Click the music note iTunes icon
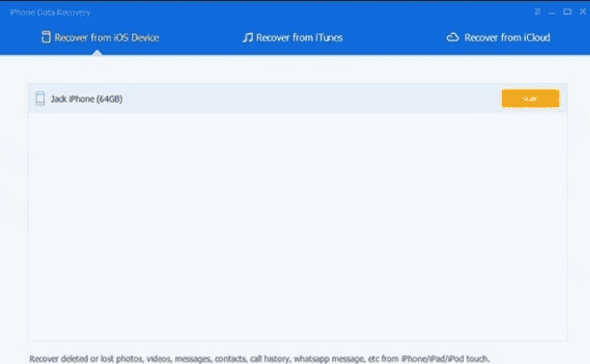The height and width of the screenshot is (364, 590). tap(247, 37)
